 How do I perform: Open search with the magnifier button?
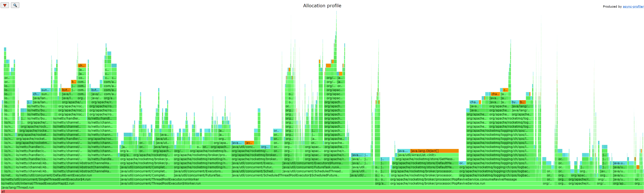pyautogui.click(x=15, y=5)
